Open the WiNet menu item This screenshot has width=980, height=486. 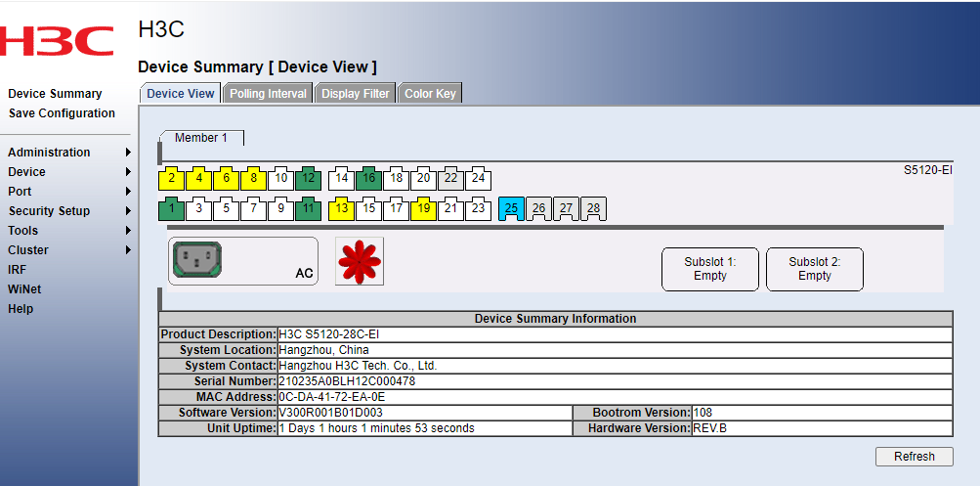coord(23,289)
